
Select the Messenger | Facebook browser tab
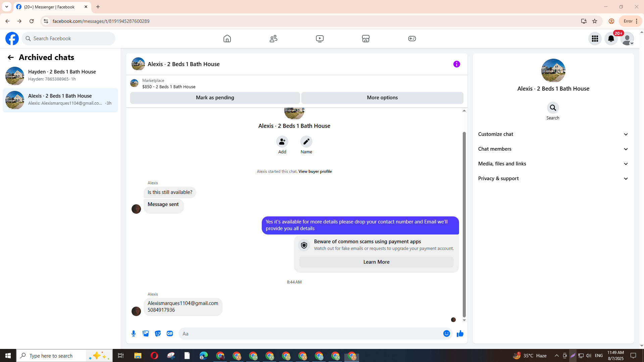click(52, 7)
